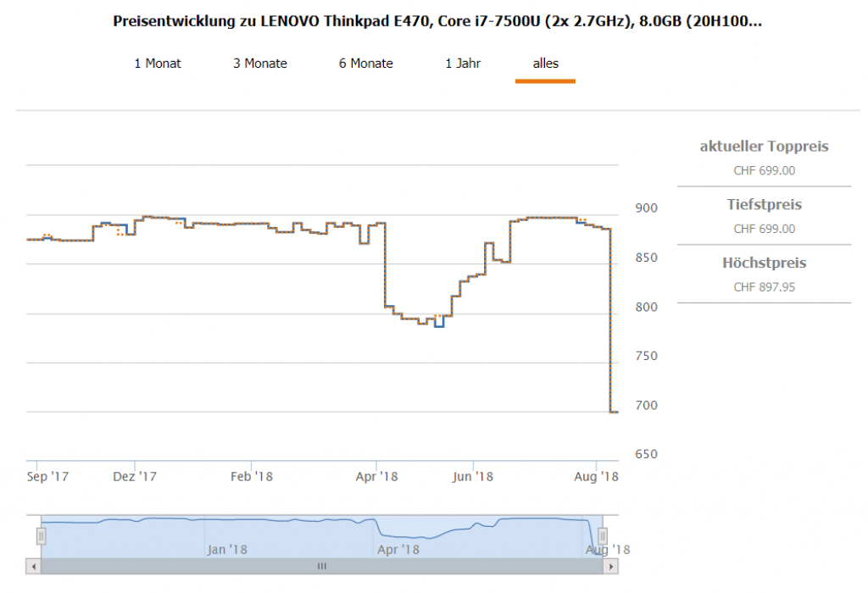
Task: Click the navigator scrollbar thumb grip
Action: click(x=321, y=567)
